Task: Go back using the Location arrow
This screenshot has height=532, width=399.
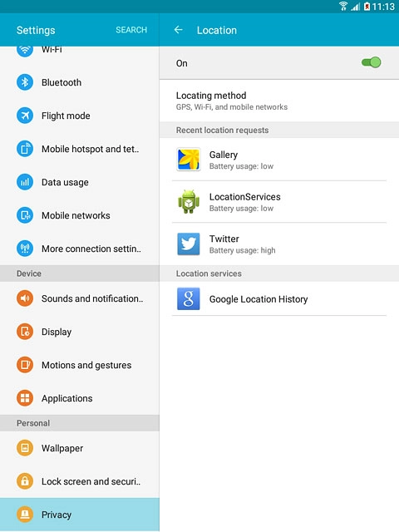Action: tap(179, 30)
